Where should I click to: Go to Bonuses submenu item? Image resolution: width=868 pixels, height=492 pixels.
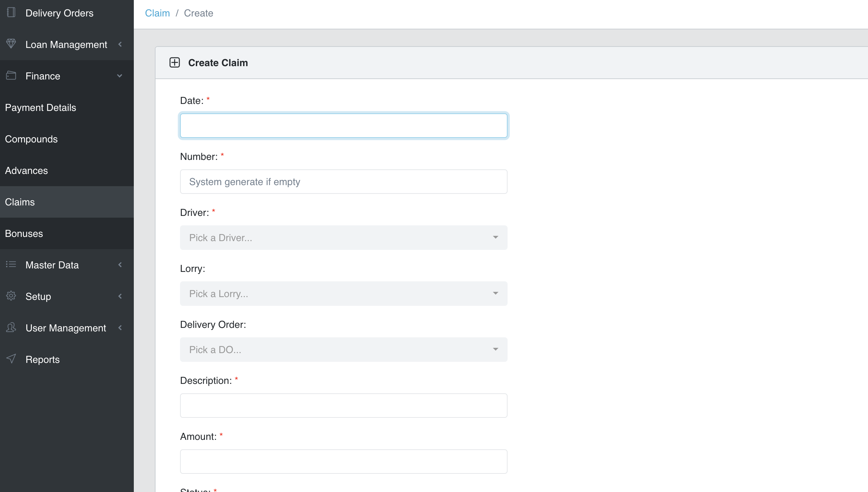point(24,233)
